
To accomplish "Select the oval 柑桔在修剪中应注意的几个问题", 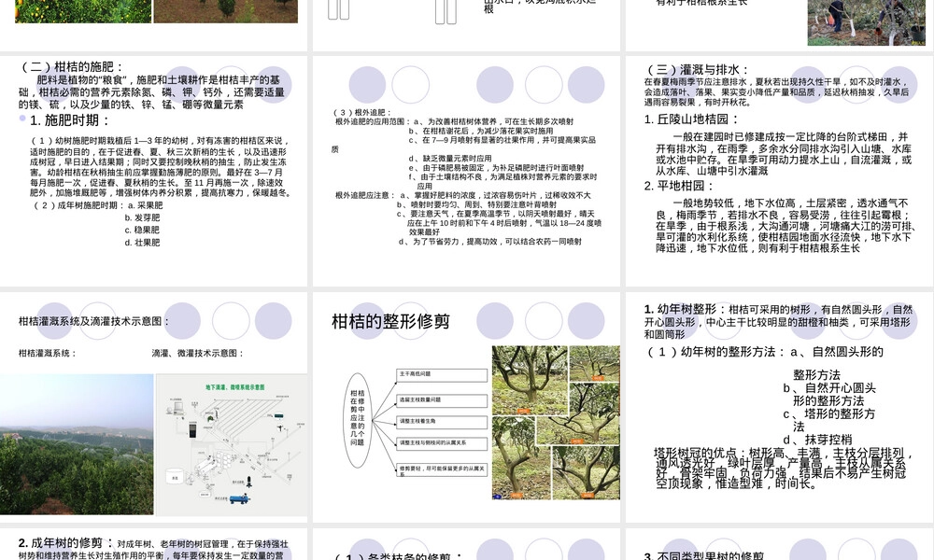I will coord(358,421).
